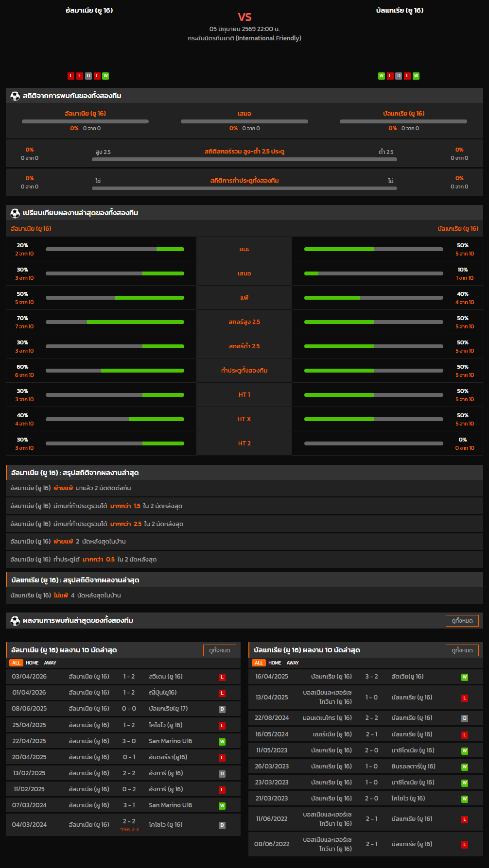Open the Armenia (U16) team name at top
489x868 pixels.
click(x=89, y=10)
